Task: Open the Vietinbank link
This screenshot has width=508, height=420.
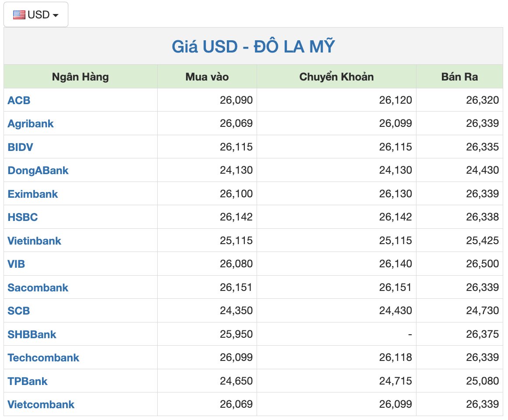Action: pos(34,241)
